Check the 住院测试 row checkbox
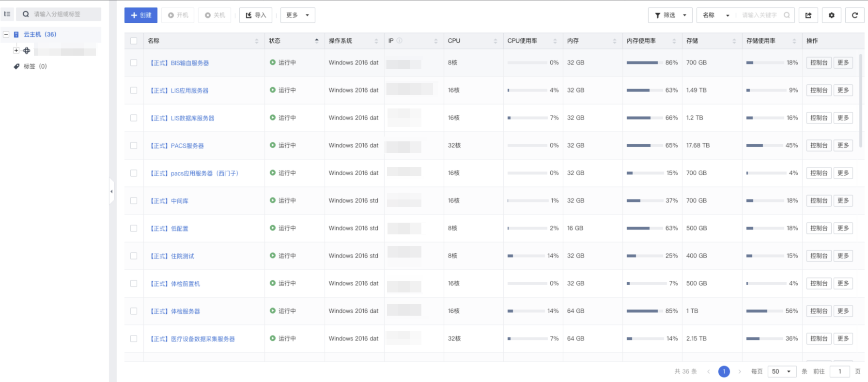This screenshot has width=868, height=382. click(x=134, y=256)
